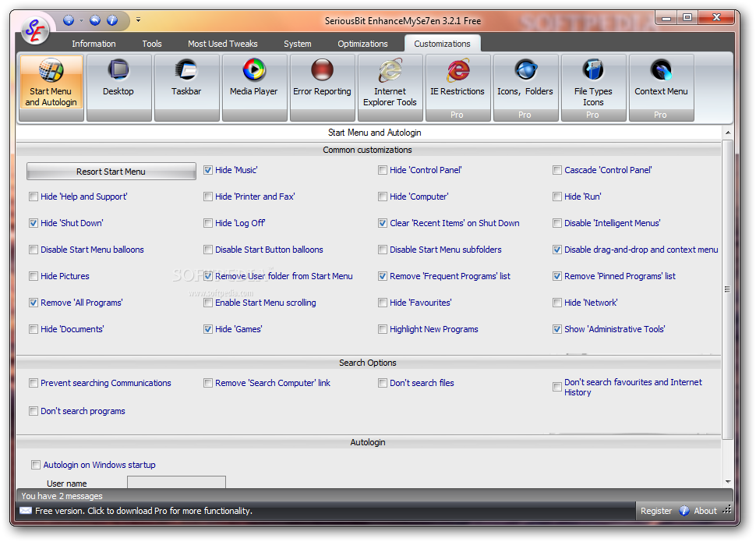Open the Media Player customization section

[x=254, y=87]
